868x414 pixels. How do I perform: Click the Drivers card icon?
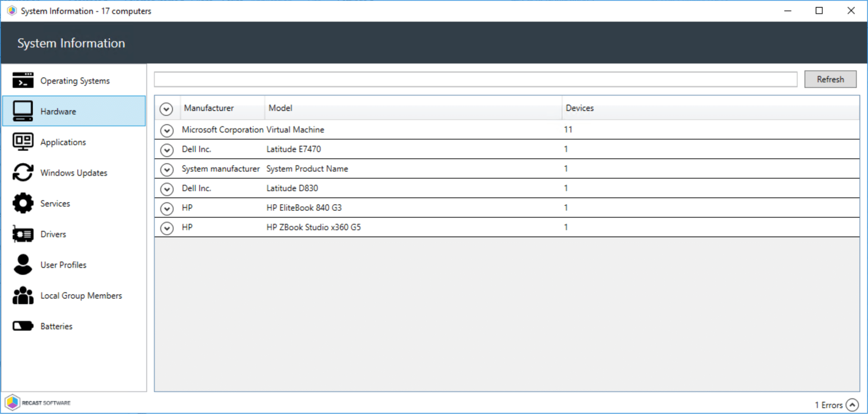pos(23,234)
